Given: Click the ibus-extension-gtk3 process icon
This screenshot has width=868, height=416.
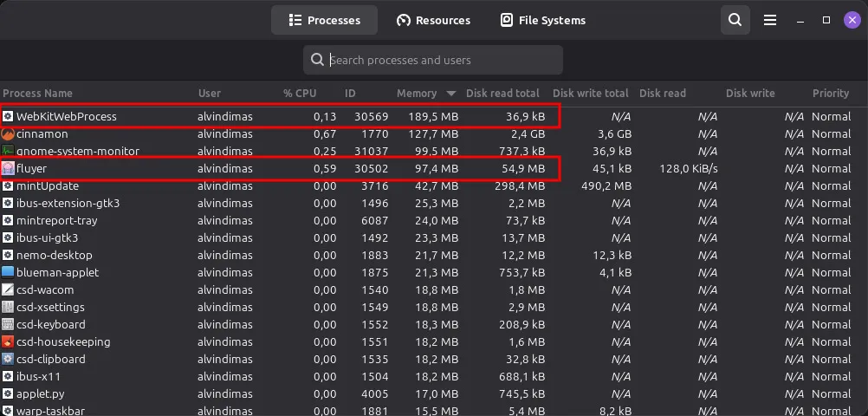Looking at the screenshot, I should pyautogui.click(x=8, y=204).
